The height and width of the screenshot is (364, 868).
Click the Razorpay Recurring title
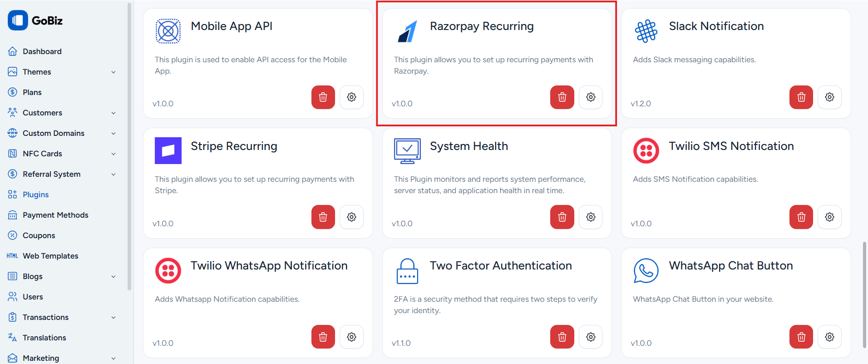pyautogui.click(x=482, y=26)
